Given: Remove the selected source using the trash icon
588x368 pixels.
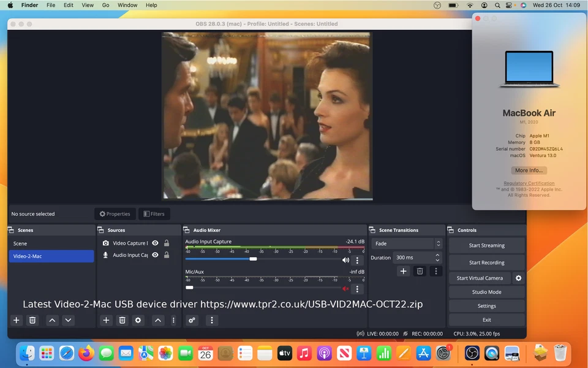Looking at the screenshot, I should click(123, 320).
